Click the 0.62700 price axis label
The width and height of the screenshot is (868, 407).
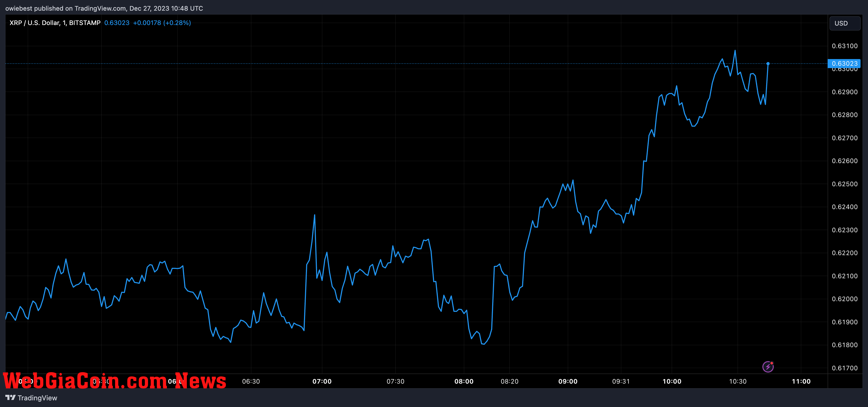845,138
